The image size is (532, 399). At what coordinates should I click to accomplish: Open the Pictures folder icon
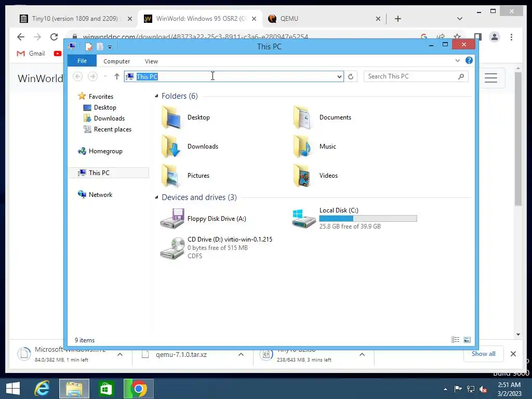tap(171, 176)
